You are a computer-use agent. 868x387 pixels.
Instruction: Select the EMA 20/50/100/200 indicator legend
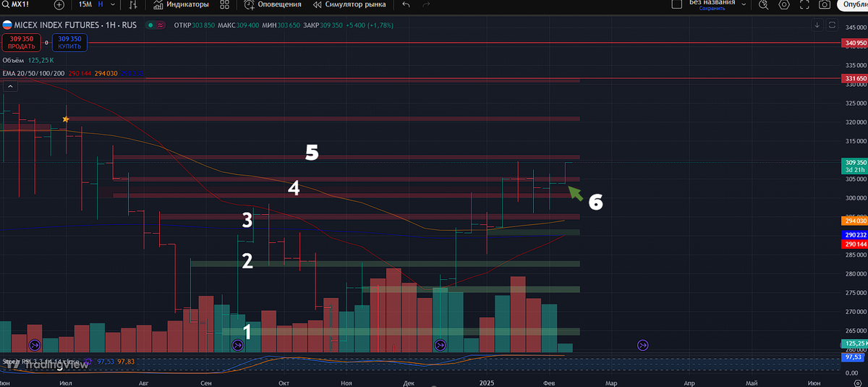coord(33,73)
